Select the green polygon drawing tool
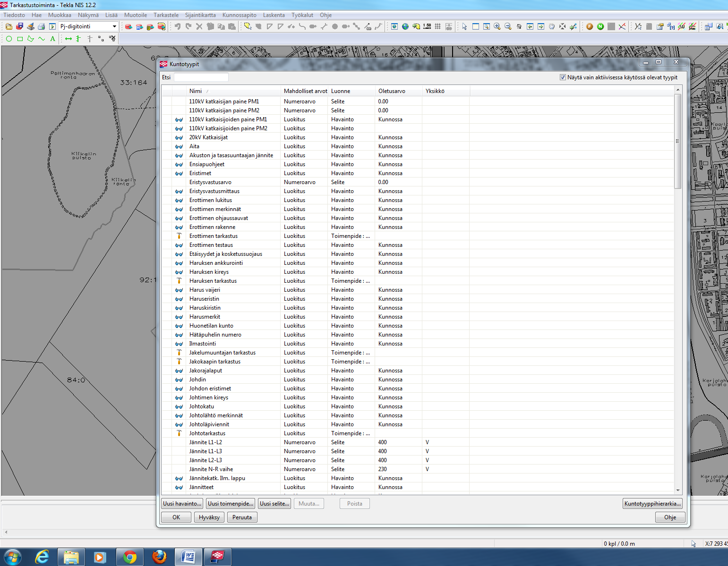Screen dimensions: 728x566 coord(31,39)
